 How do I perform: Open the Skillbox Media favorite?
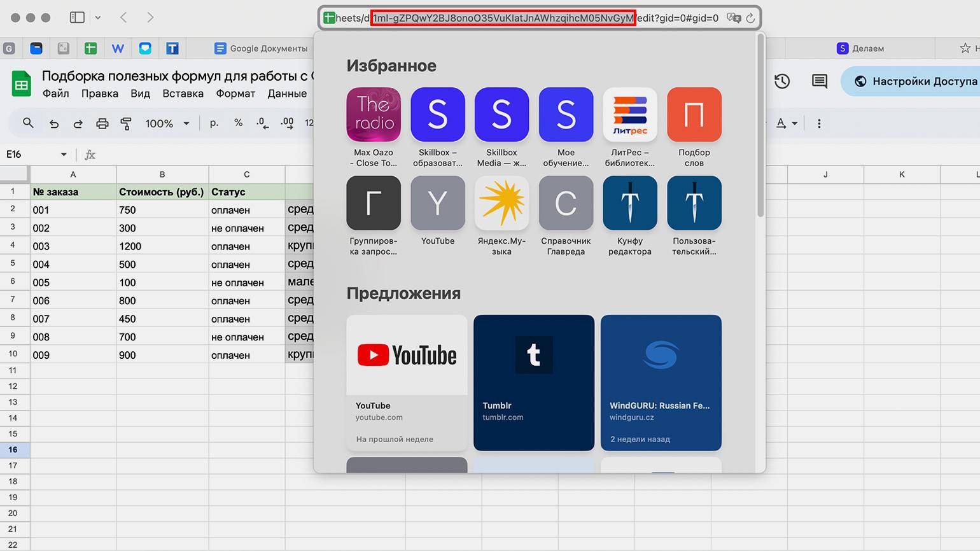tap(501, 127)
